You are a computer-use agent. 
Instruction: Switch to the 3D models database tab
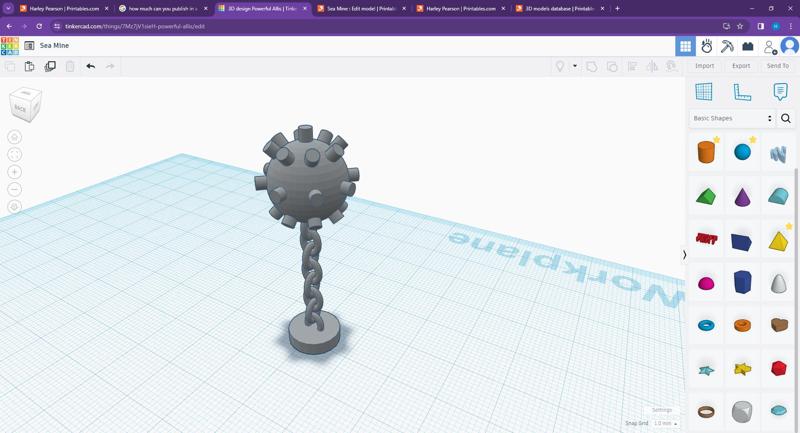tap(560, 9)
